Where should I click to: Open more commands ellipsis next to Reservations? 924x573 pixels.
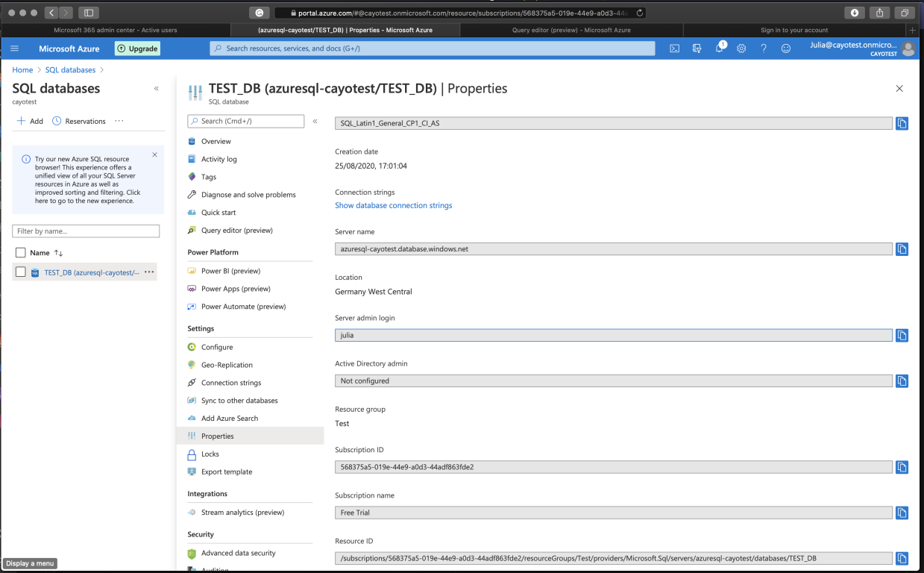click(119, 121)
